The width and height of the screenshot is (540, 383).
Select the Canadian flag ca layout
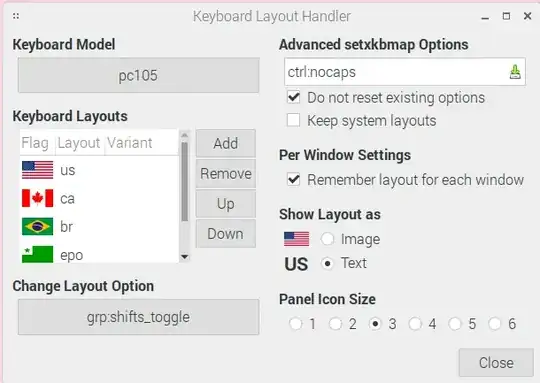point(100,198)
